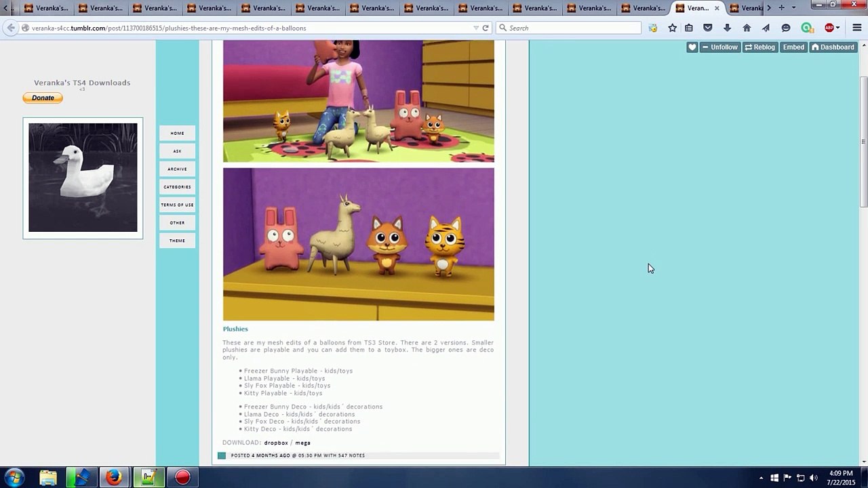Open the Downloads arrow icon
Viewport: 868px width, 488px height.
tap(727, 28)
